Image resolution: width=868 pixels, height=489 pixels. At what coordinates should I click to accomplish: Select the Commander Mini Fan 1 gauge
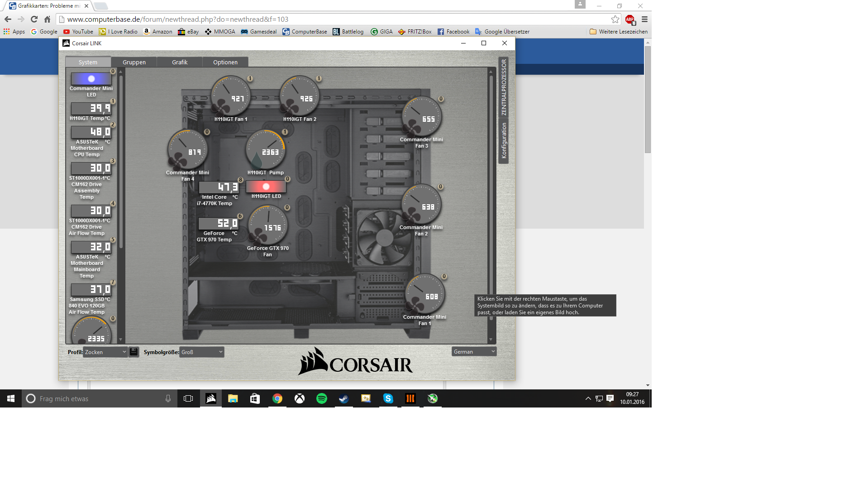point(424,294)
